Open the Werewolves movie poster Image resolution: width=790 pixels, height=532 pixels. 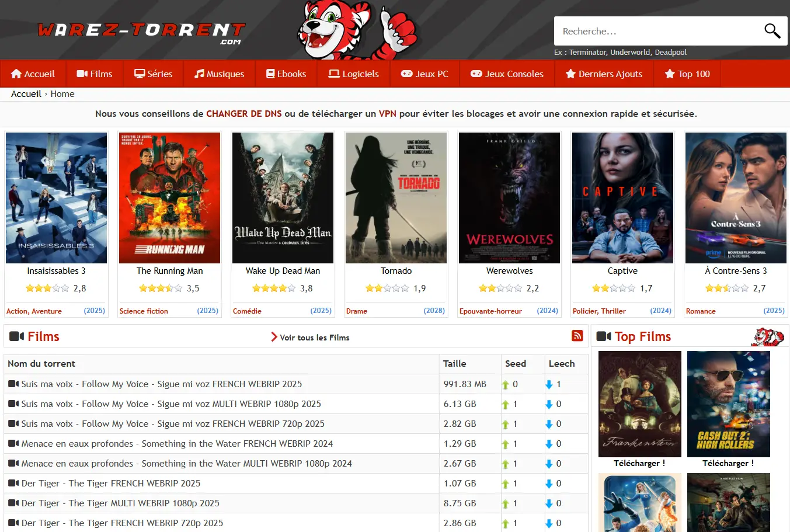[509, 197]
